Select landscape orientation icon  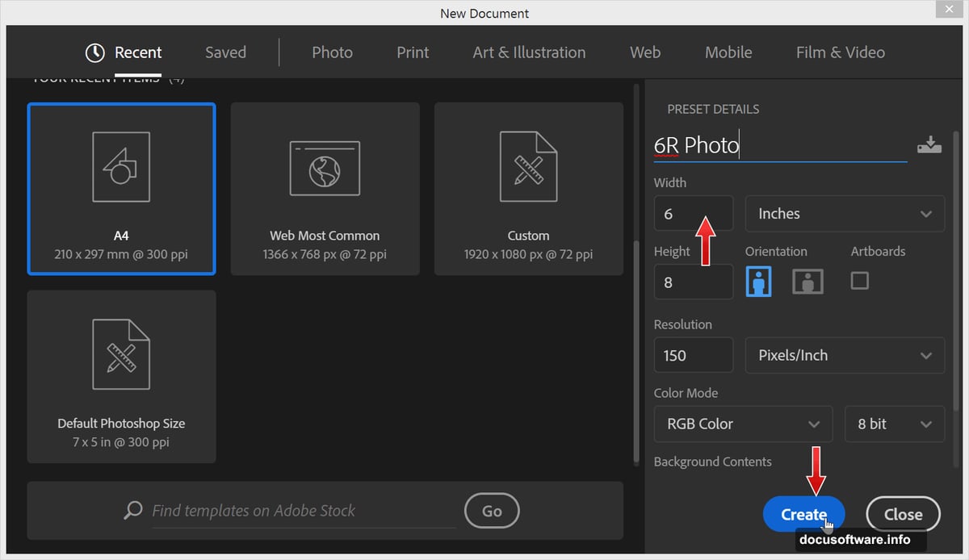(x=807, y=281)
